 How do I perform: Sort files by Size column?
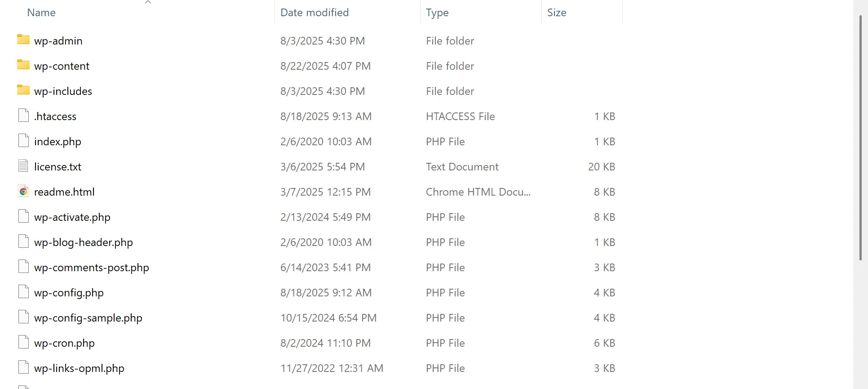click(557, 13)
